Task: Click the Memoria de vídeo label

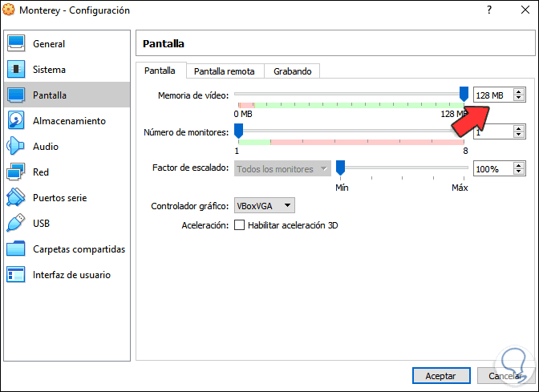Action: point(193,95)
